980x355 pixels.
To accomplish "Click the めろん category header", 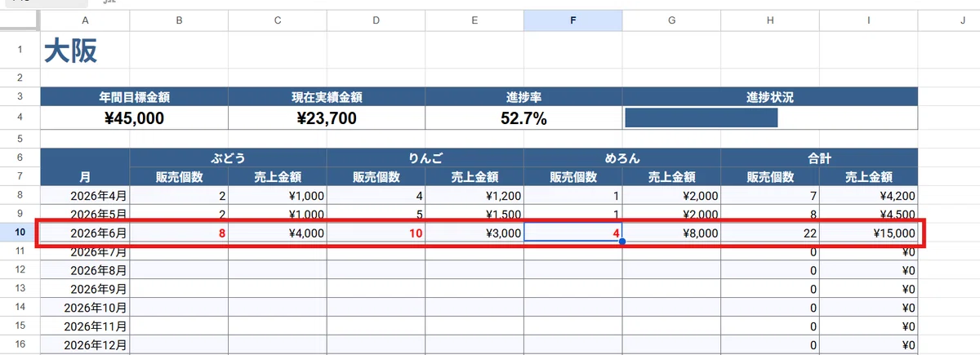I will pyautogui.click(x=622, y=158).
